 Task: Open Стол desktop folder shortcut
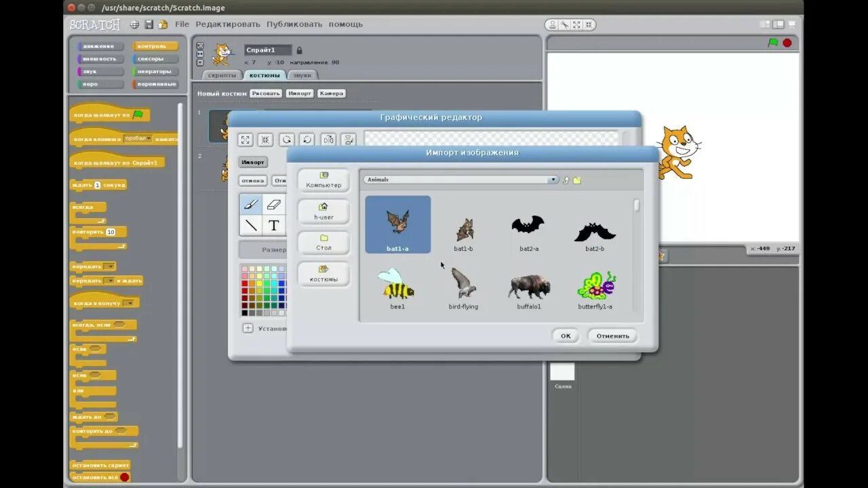[x=323, y=243]
